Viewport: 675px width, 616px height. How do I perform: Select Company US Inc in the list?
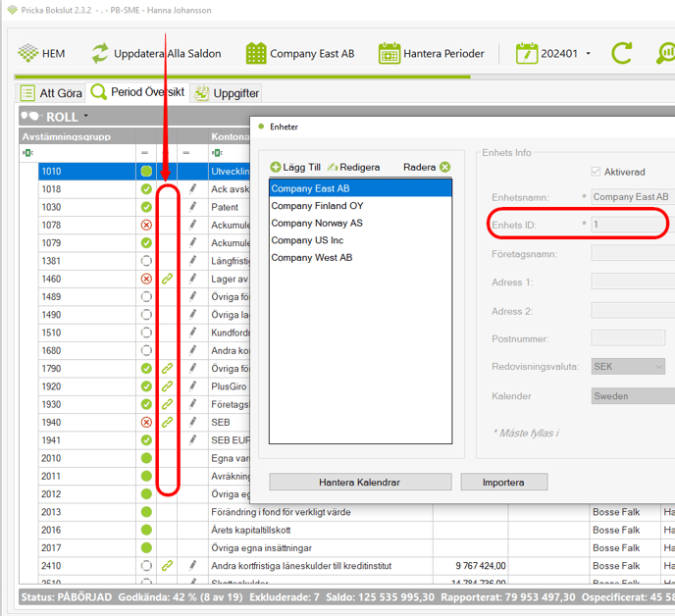click(360, 240)
